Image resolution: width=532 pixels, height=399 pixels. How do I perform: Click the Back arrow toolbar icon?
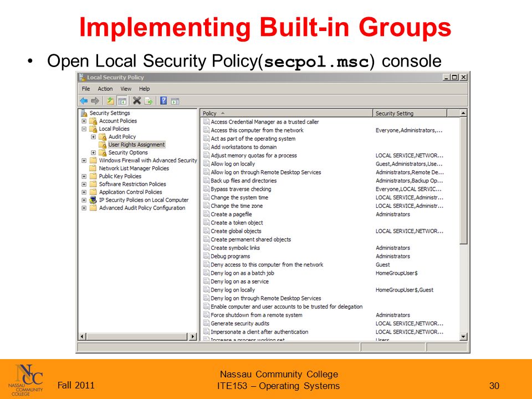pos(84,101)
